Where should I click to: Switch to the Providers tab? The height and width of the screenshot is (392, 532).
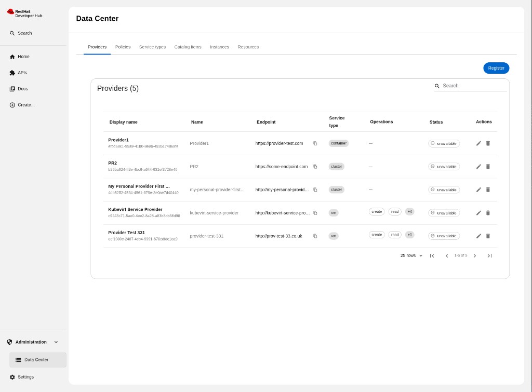[97, 47]
